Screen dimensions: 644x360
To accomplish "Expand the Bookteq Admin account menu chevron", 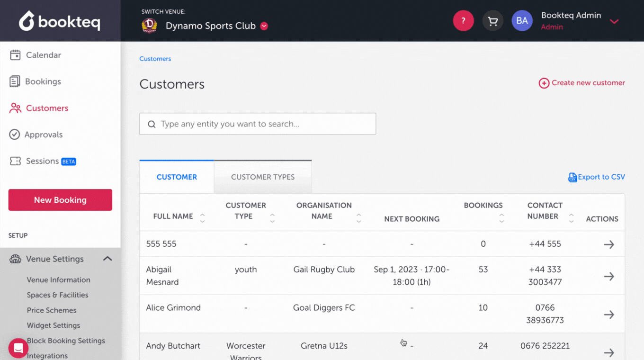I will [614, 21].
